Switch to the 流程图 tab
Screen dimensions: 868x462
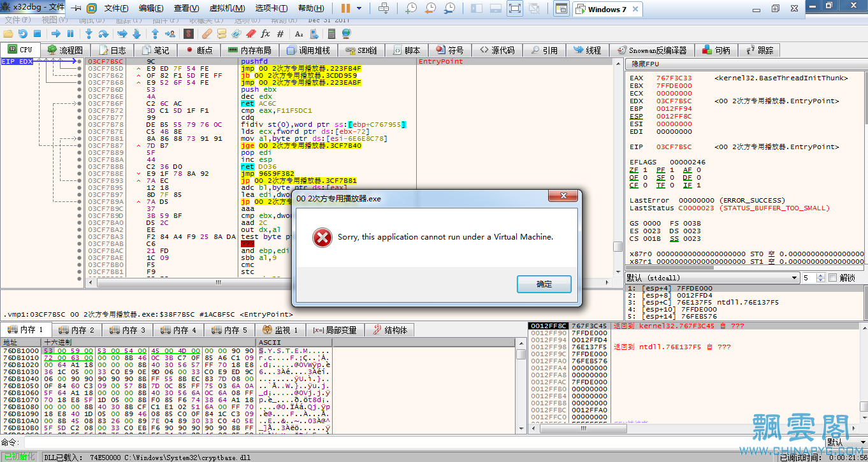point(65,50)
